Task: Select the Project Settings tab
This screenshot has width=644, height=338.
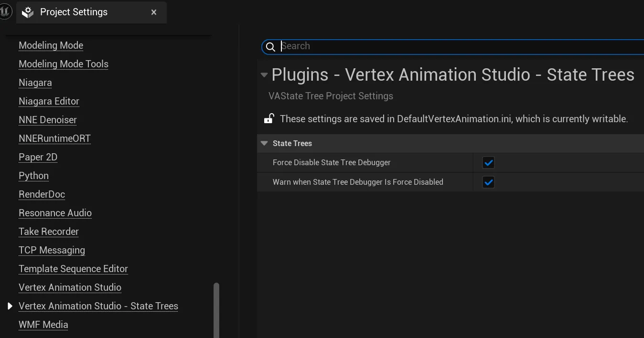Action: [91, 12]
